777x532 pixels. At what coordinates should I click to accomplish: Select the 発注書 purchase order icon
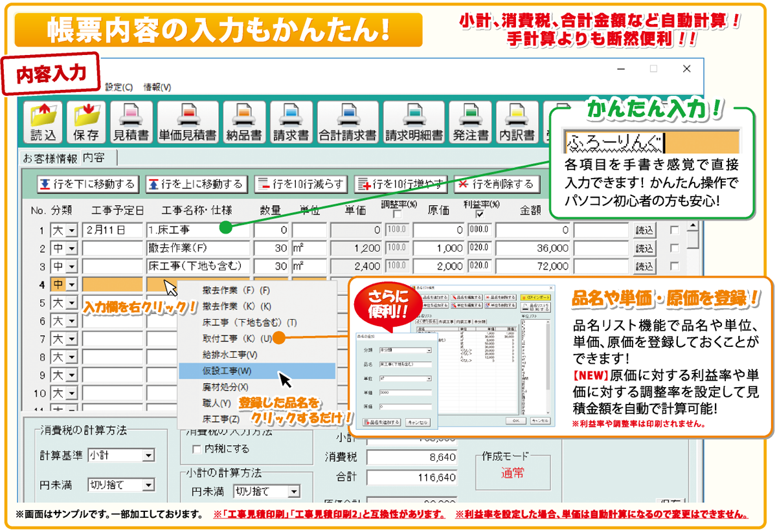point(471,122)
